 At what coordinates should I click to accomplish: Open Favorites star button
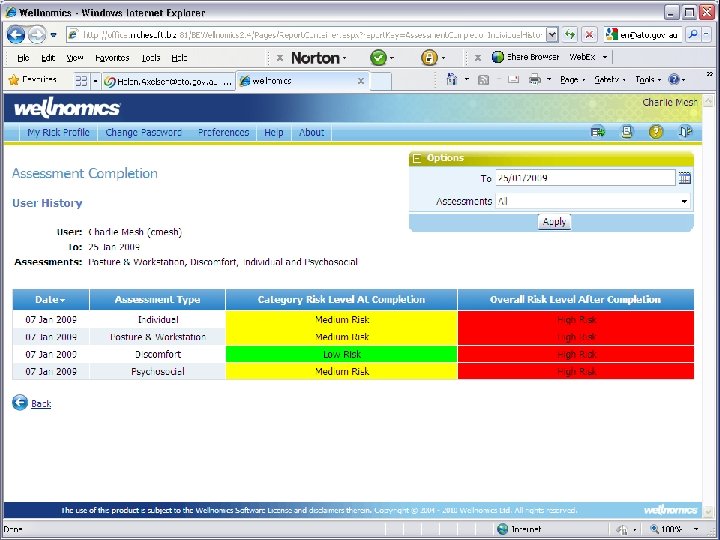[32, 80]
